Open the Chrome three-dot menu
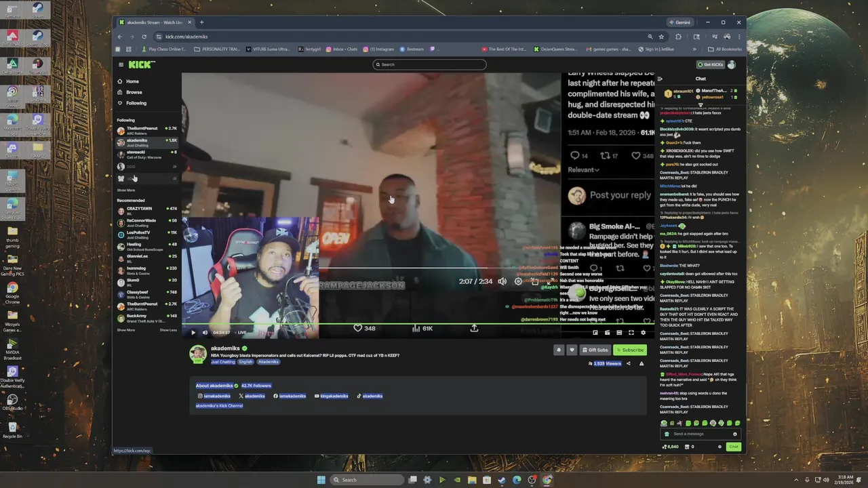 click(x=738, y=37)
